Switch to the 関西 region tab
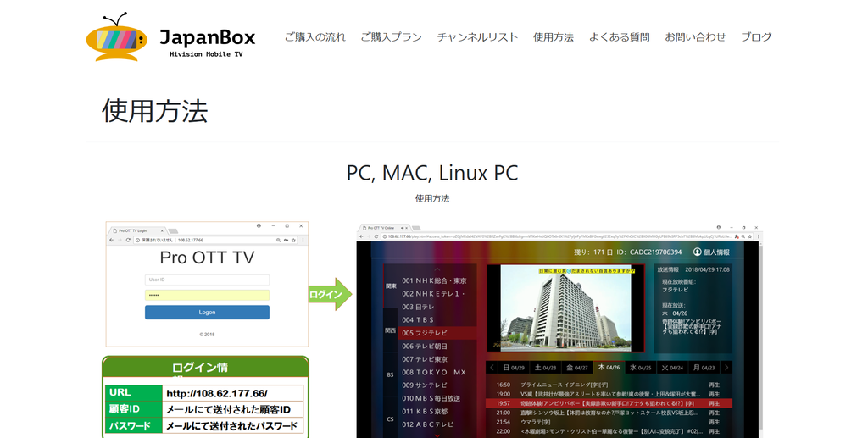The height and width of the screenshot is (438, 868). tap(391, 330)
